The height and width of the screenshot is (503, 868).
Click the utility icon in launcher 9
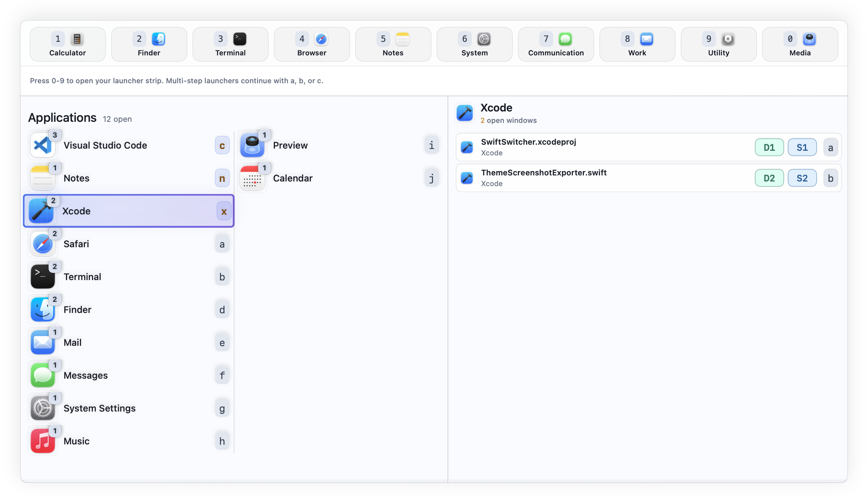pyautogui.click(x=728, y=39)
